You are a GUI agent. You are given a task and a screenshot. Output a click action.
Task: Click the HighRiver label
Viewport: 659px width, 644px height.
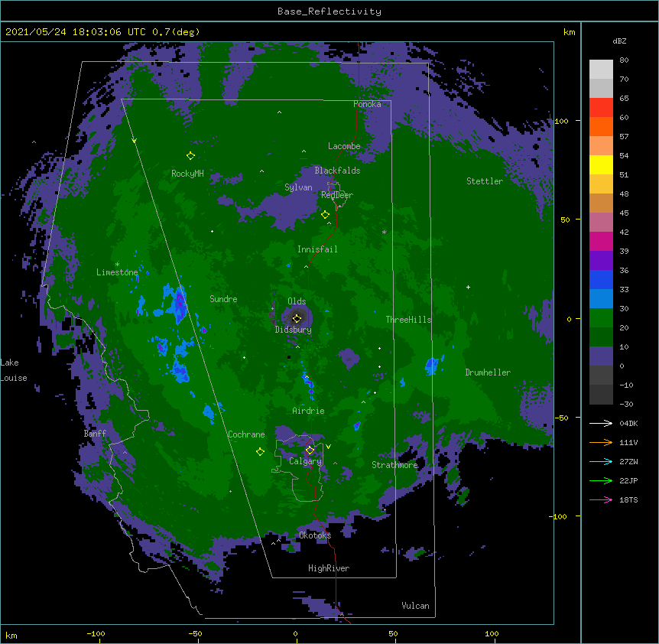click(x=329, y=568)
